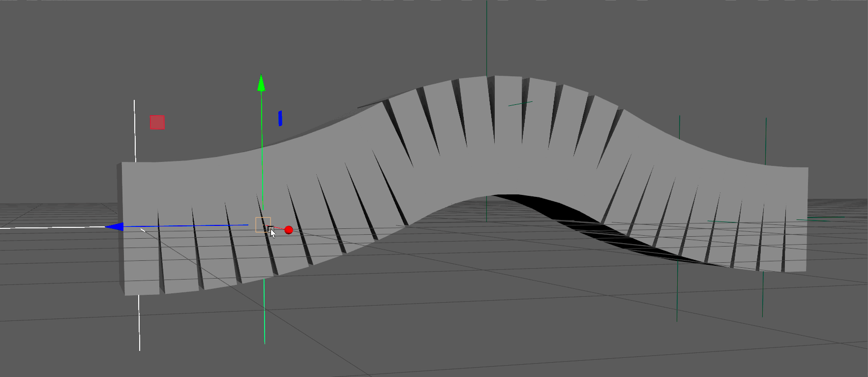Click the red square plane handle
Viewport: 868px width, 377px height.
[157, 122]
